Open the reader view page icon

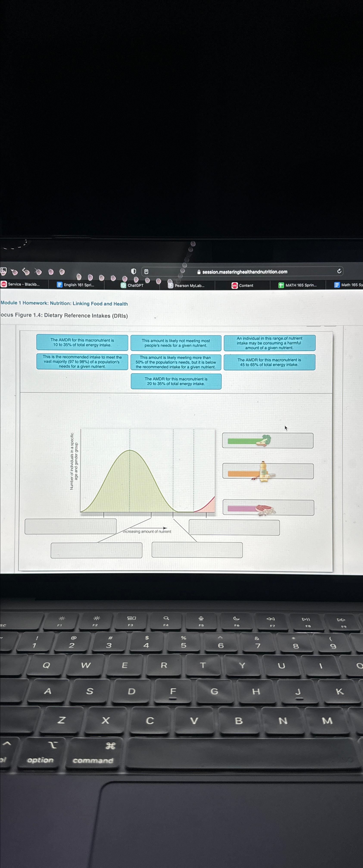point(146,271)
